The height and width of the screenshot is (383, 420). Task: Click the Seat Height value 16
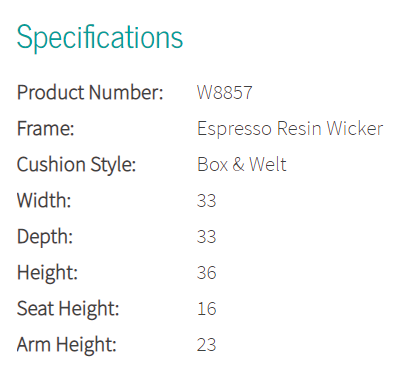[x=207, y=309]
